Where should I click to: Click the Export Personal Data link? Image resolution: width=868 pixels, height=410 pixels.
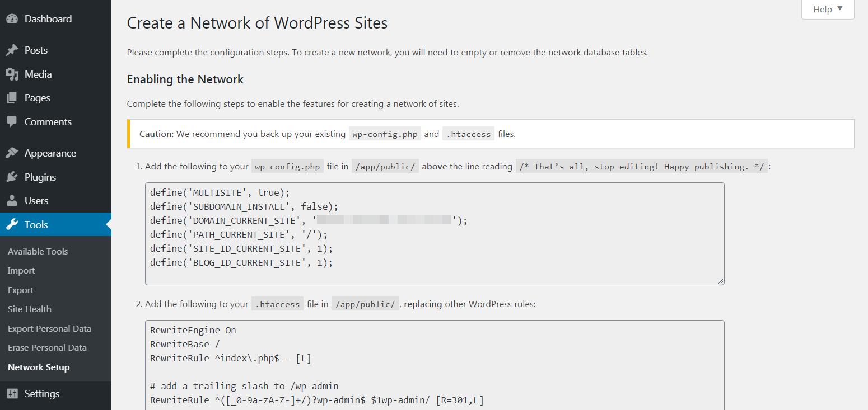[49, 328]
